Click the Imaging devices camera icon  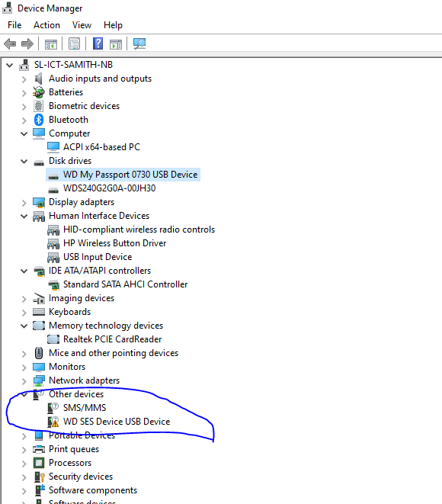coord(39,299)
